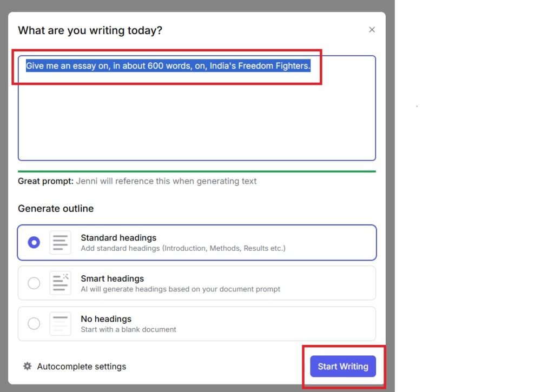Click the Smart headings list icon
Image resolution: width=554 pixels, height=392 pixels.
pos(60,283)
